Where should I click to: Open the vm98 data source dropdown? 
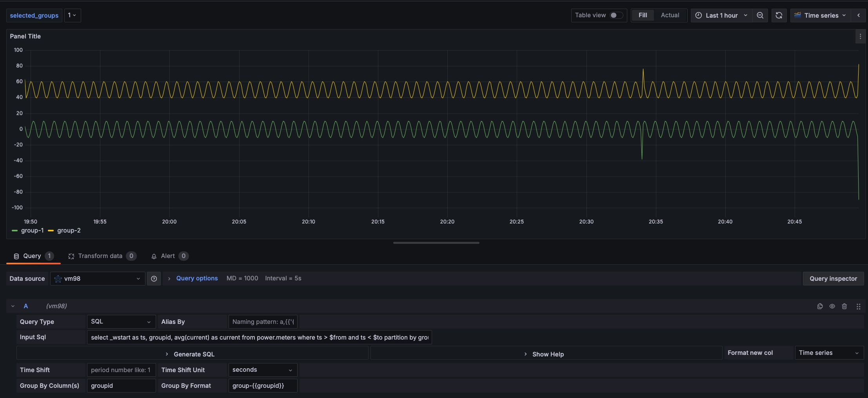click(x=97, y=279)
